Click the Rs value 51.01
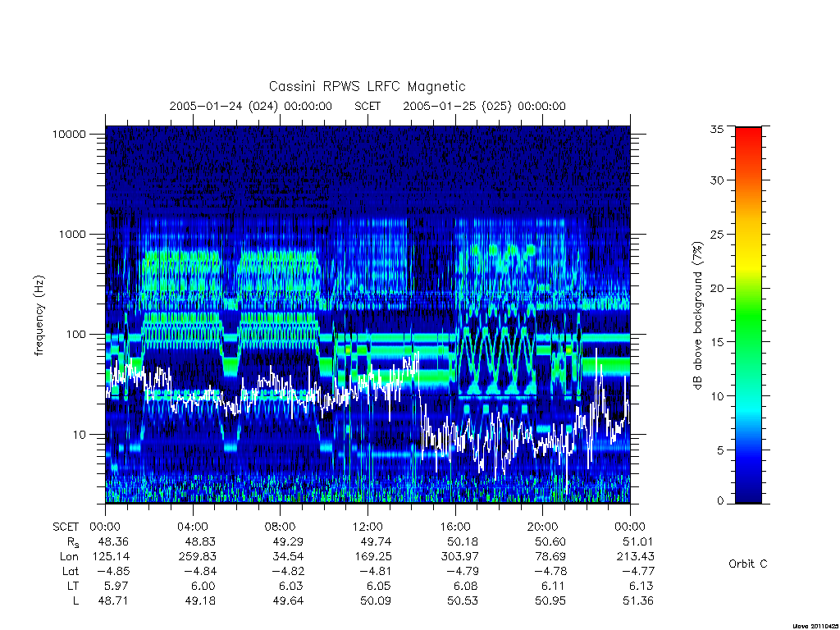The width and height of the screenshot is (840, 630). (638, 542)
